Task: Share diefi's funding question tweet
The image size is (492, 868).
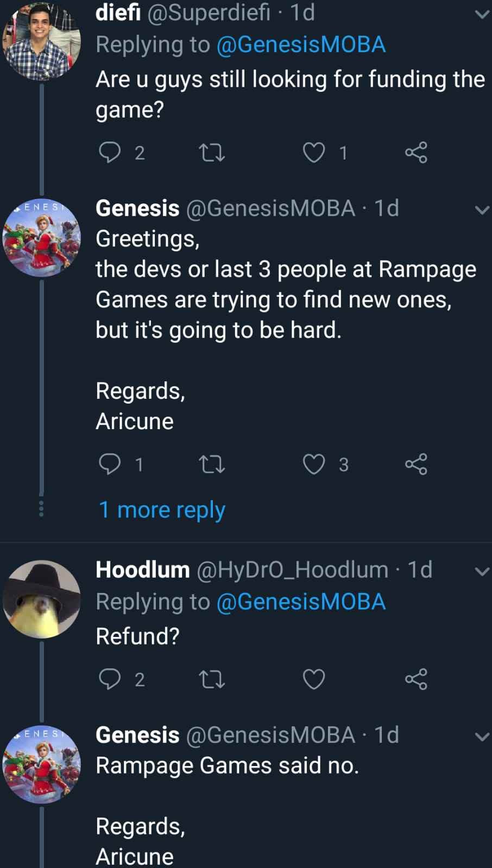Action: point(416,152)
